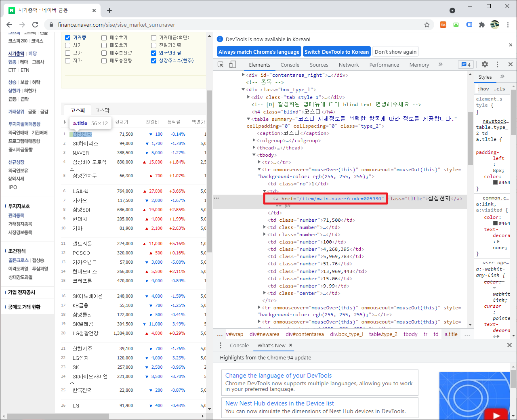Collapse the tbody node
The width and height of the screenshot is (517, 420).
pyautogui.click(x=254, y=155)
